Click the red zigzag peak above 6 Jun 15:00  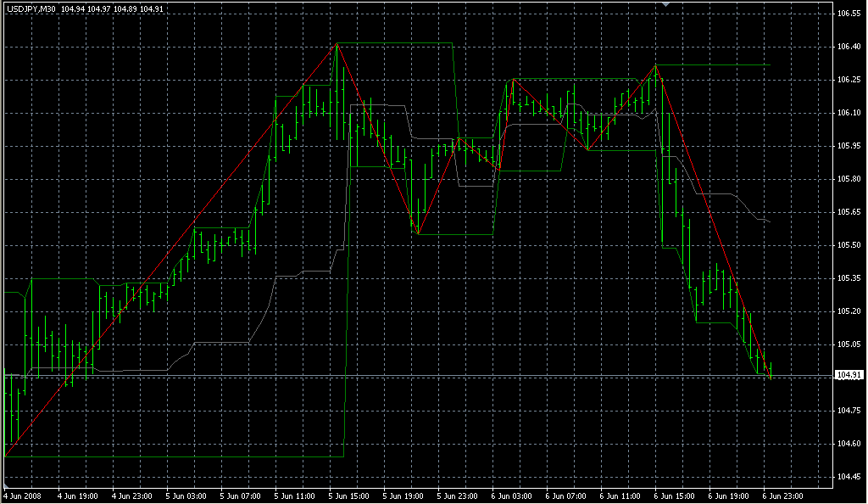655,65
